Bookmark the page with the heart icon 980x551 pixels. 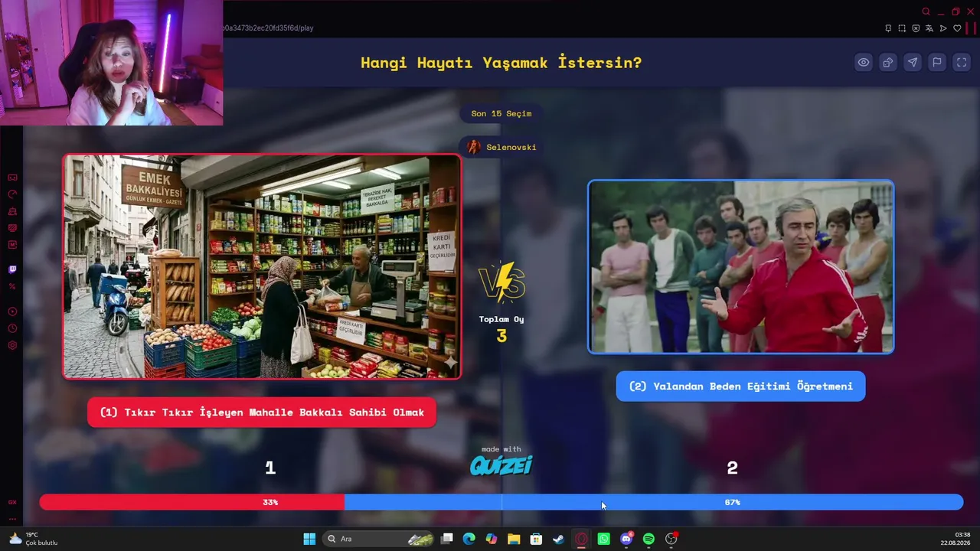957,28
